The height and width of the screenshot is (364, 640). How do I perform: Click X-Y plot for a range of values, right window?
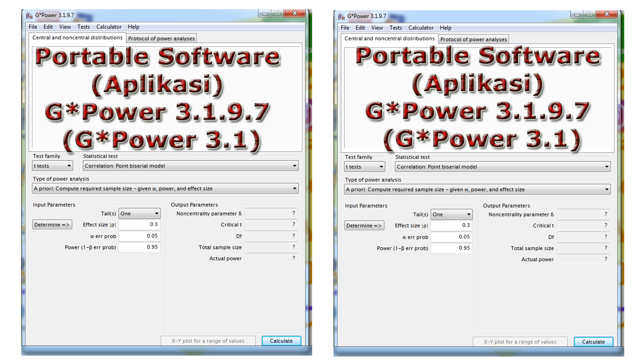(520, 342)
